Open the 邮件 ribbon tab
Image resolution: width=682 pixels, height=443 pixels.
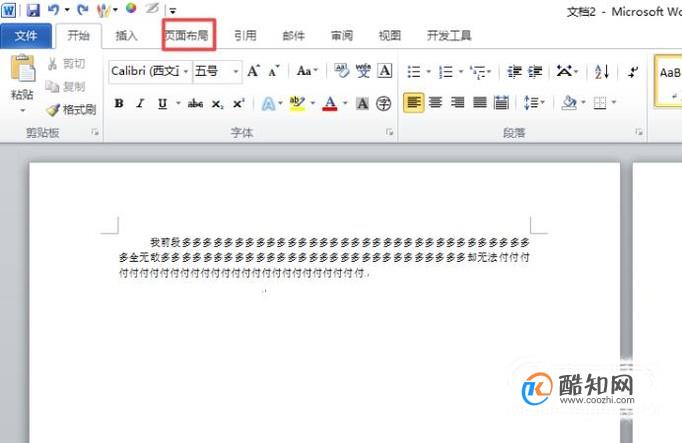click(293, 36)
